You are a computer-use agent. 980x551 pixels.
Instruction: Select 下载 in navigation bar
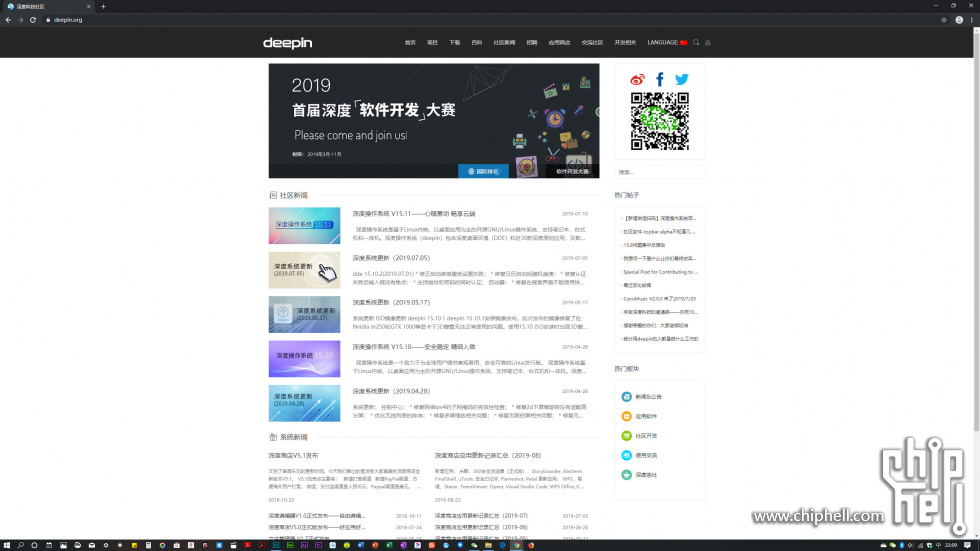454,42
